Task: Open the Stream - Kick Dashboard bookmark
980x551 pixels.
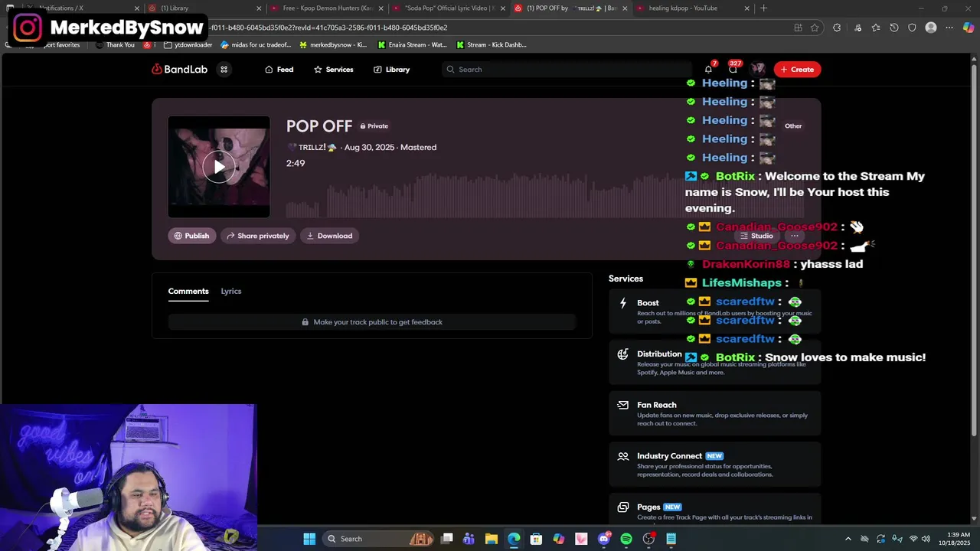Action: coord(491,45)
